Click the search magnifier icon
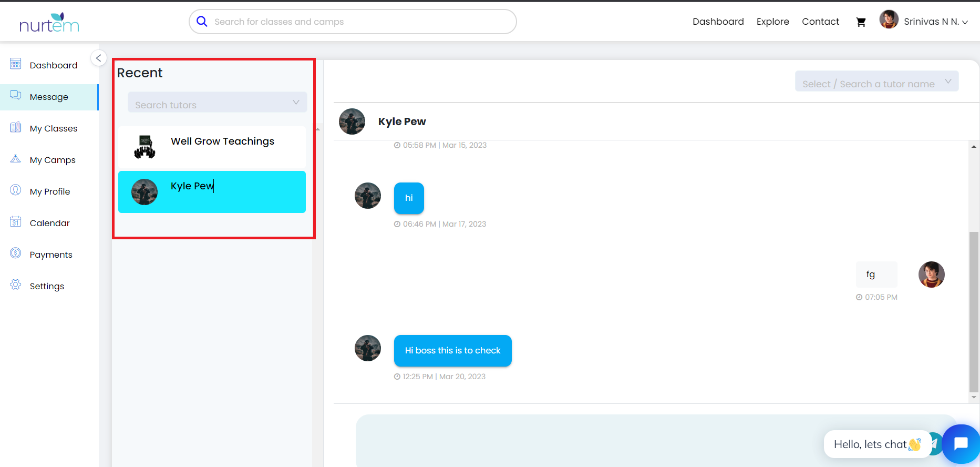The image size is (980, 467). coord(202,22)
